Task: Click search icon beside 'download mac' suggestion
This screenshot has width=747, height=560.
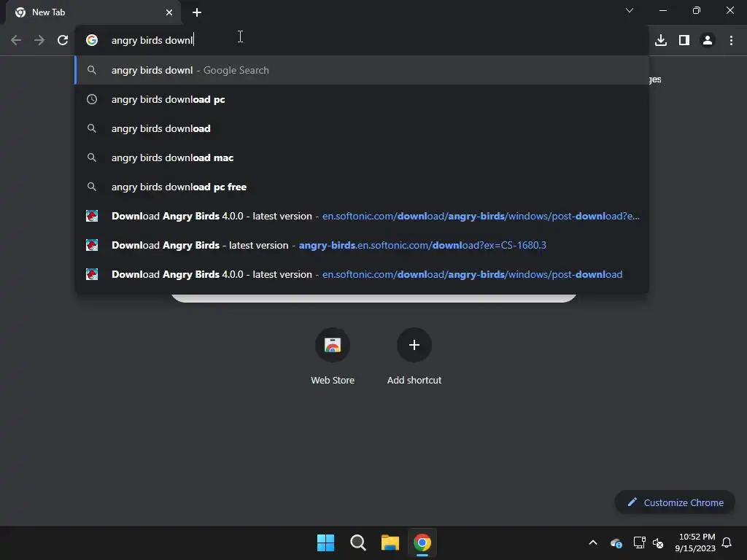Action: (92, 157)
